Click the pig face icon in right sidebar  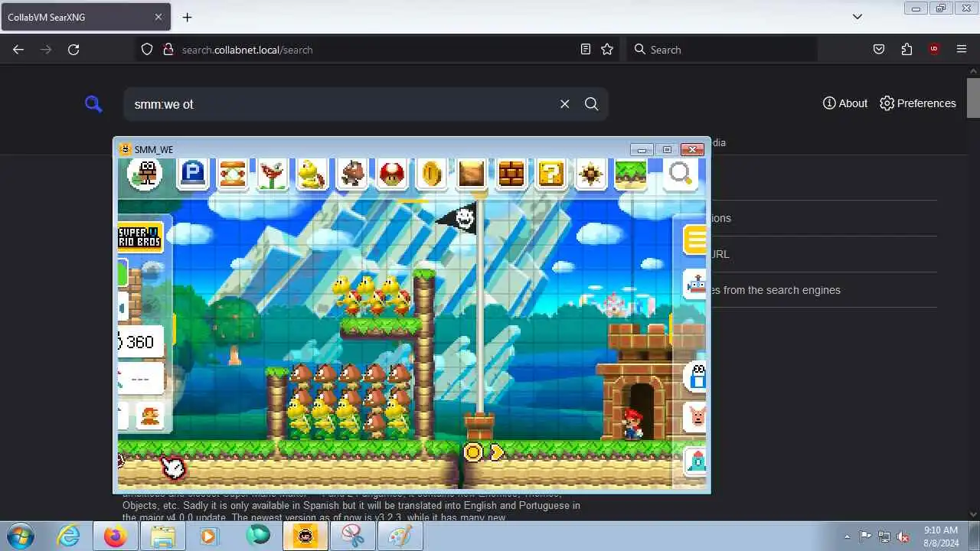point(695,416)
